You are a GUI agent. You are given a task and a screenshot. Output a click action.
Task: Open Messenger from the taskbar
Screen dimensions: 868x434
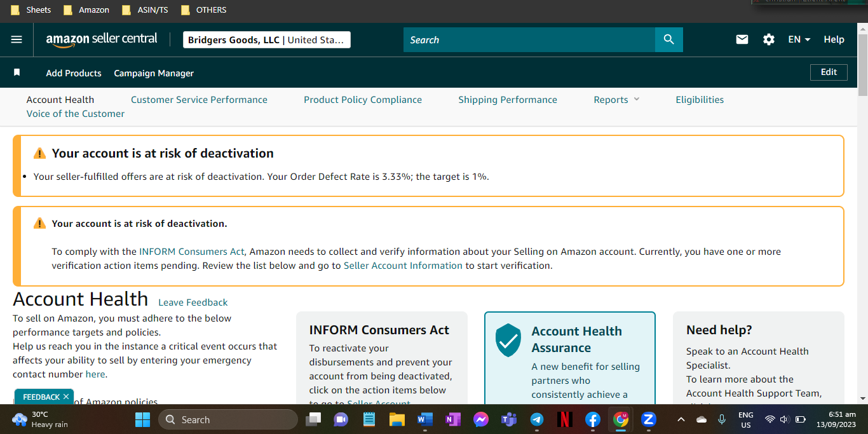[x=481, y=419]
